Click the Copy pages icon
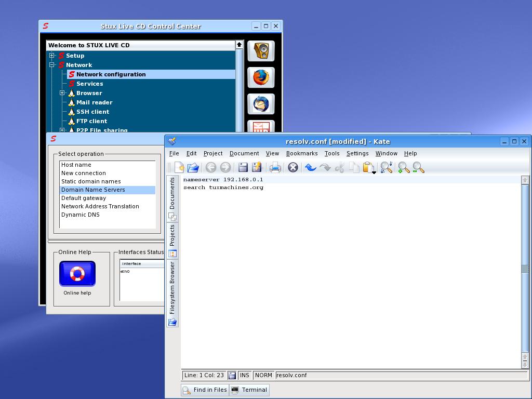This screenshot has height=399, width=532. click(354, 167)
